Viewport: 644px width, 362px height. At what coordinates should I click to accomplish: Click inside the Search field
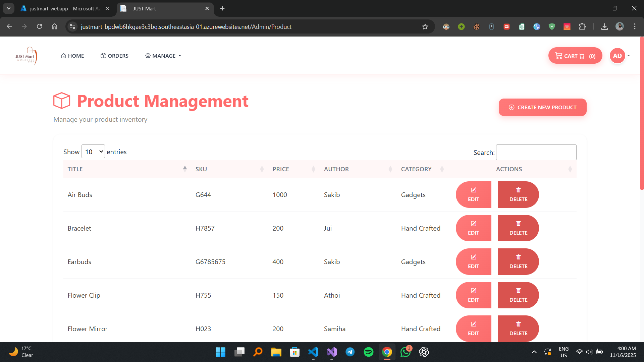pyautogui.click(x=536, y=152)
